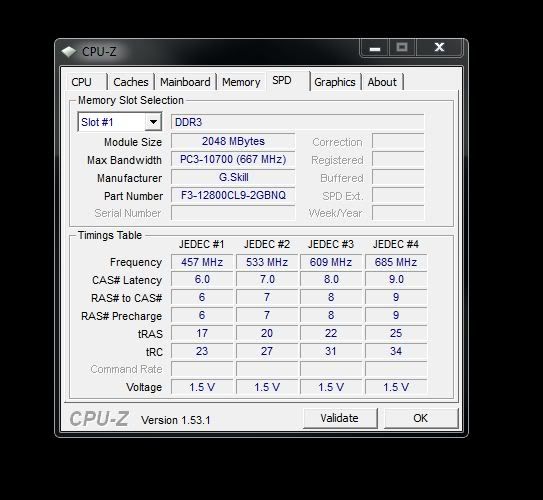Select the Memory tab
543x500 pixels.
pyautogui.click(x=241, y=82)
